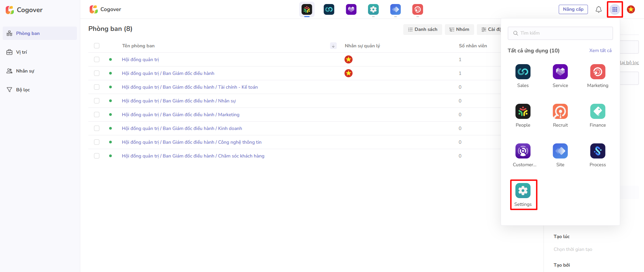Switch to Nhóm view
Screen dimensions: 644x272
(459, 30)
